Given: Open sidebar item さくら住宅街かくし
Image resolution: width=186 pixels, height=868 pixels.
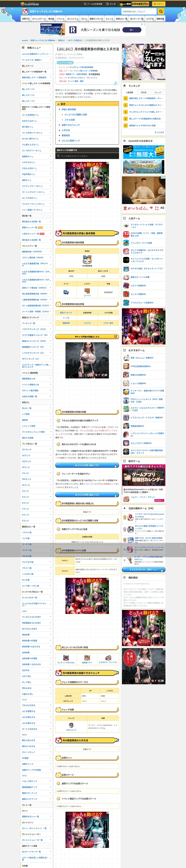Looking at the screenshot, I should coord(37,115).
